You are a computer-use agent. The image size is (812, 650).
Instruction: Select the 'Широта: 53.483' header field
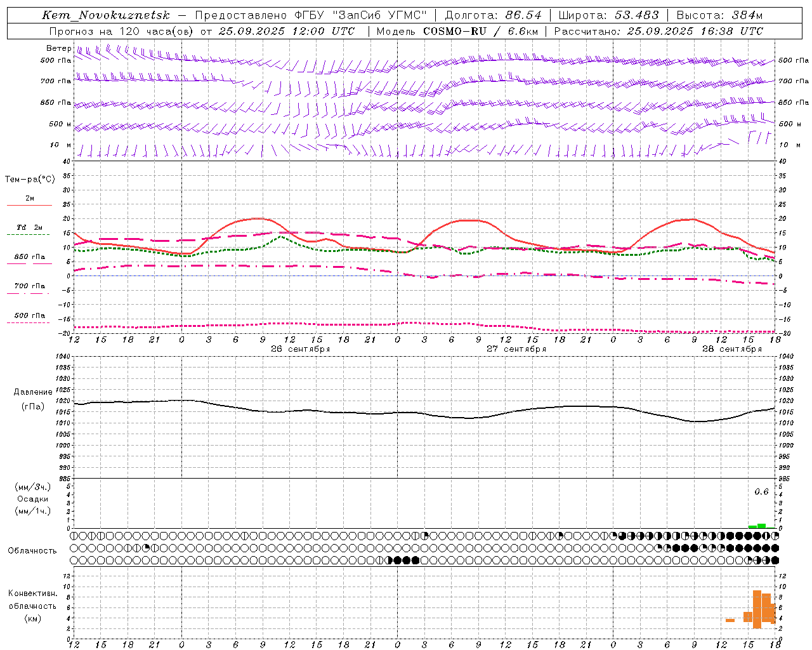[609, 16]
